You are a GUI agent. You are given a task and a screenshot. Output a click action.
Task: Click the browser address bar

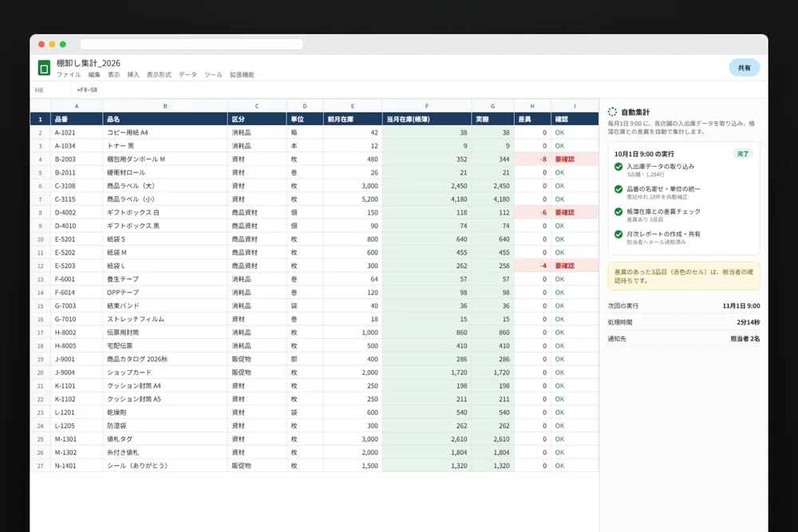pyautogui.click(x=192, y=44)
